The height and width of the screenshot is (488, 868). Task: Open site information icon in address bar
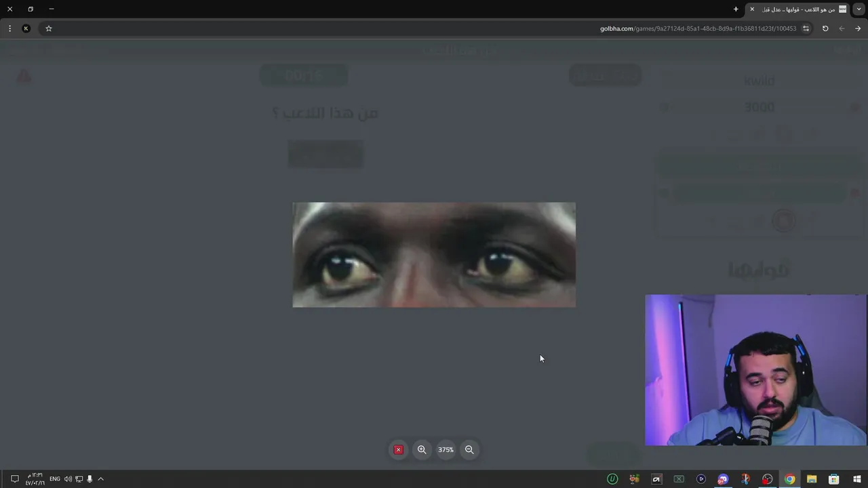806,28
